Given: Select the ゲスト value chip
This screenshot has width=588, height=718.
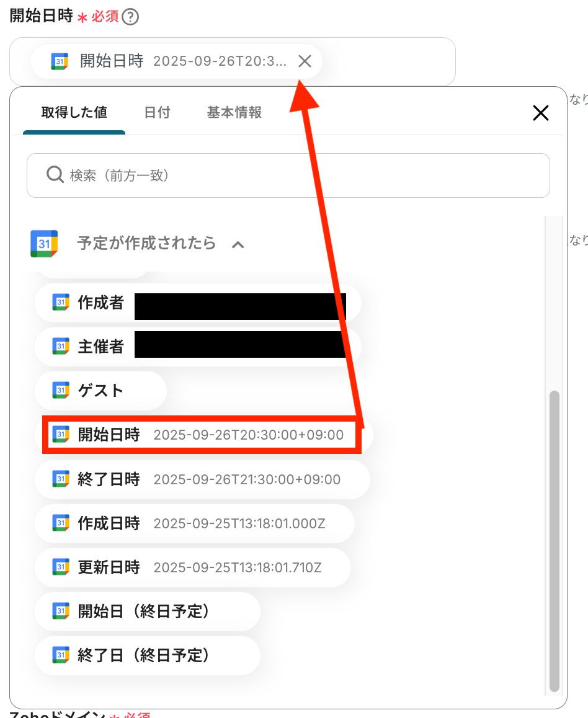Looking at the screenshot, I should (100, 391).
